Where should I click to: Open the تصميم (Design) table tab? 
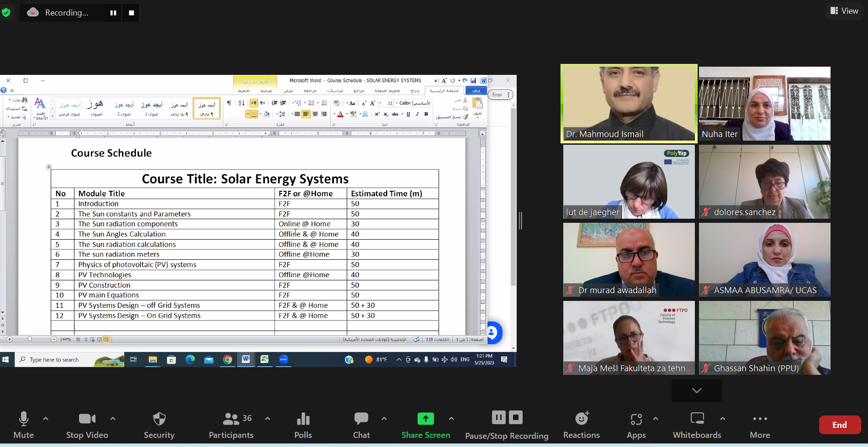[x=266, y=91]
